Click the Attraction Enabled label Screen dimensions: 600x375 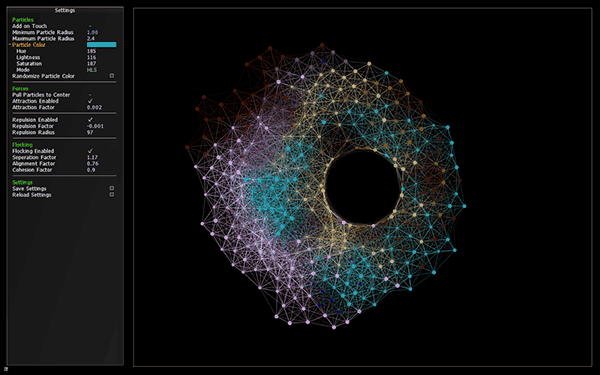(x=35, y=101)
